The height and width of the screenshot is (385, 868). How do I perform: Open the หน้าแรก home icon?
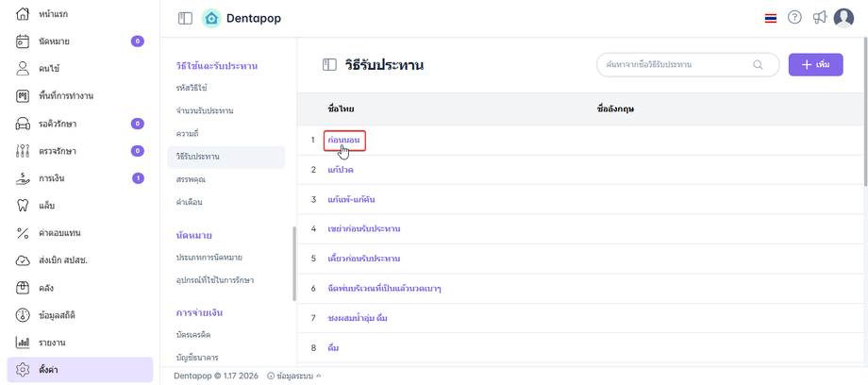[x=23, y=14]
